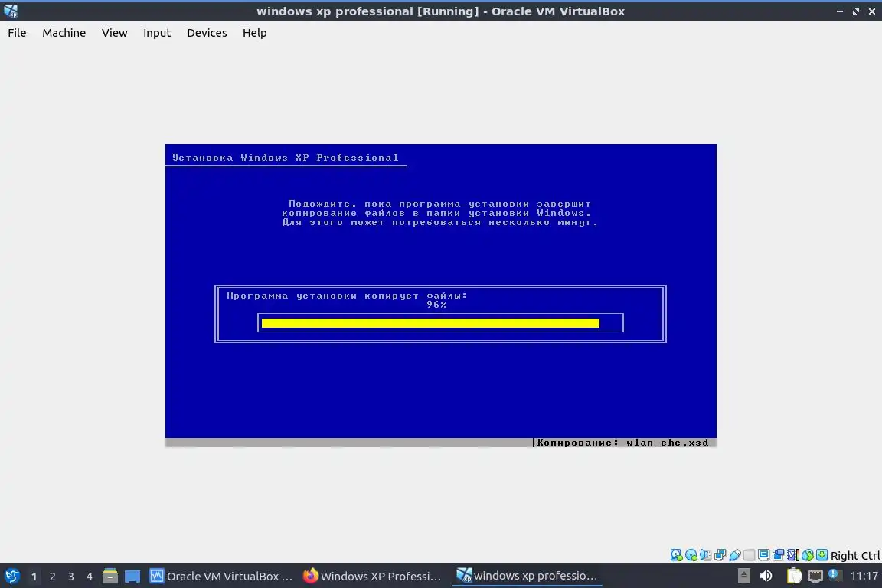This screenshot has width=882, height=588.
Task: Click the yellow file copy progress bar
Action: click(430, 323)
